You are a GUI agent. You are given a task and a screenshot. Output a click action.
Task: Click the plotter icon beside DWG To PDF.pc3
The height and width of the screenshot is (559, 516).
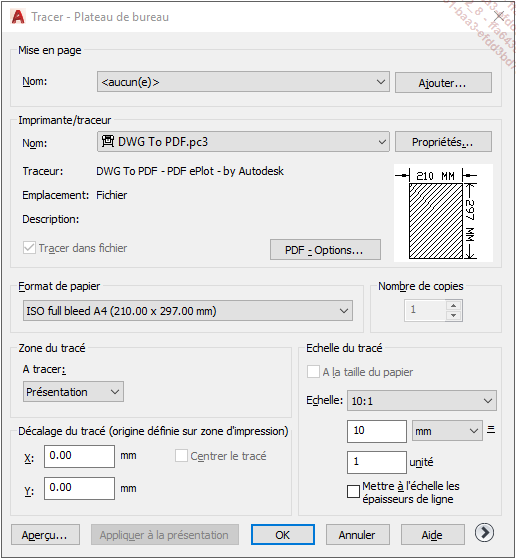(108, 141)
